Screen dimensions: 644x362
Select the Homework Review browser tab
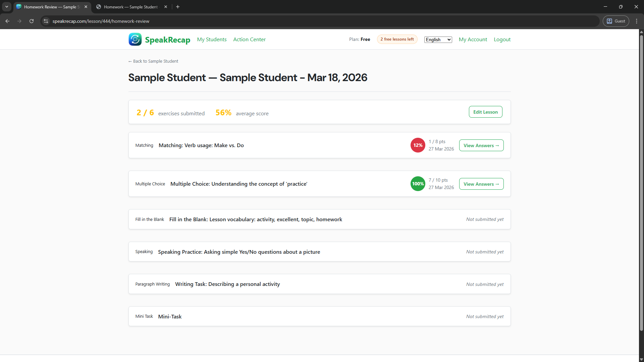pos(52,7)
